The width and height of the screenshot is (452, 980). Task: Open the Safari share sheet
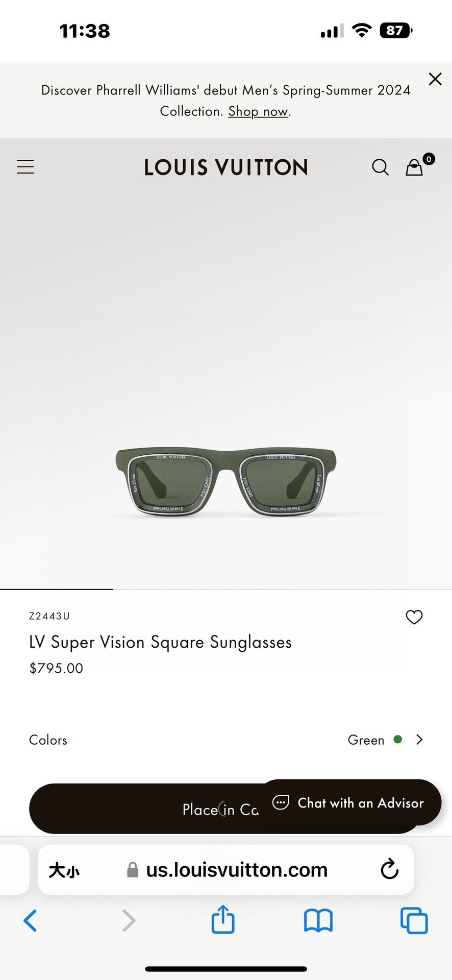coord(223,919)
